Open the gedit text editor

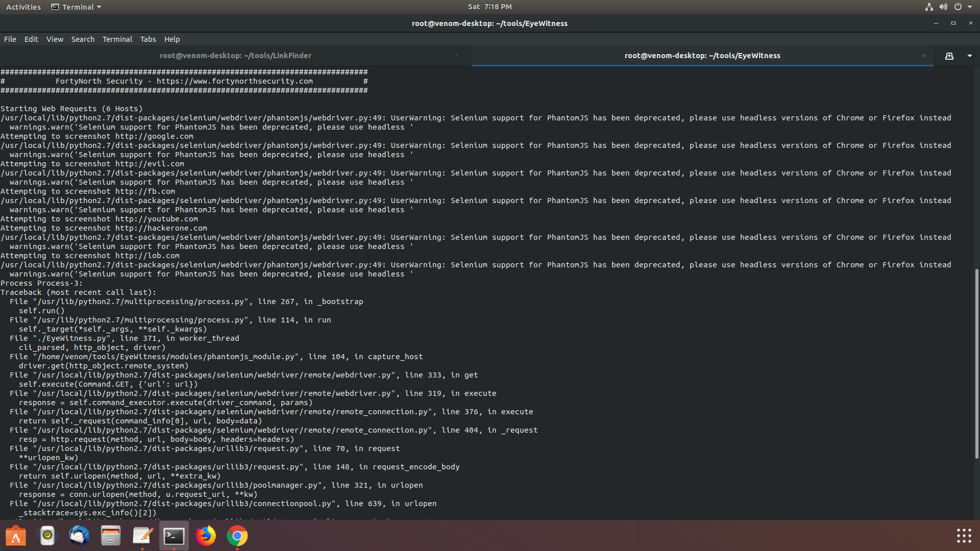pos(142,536)
